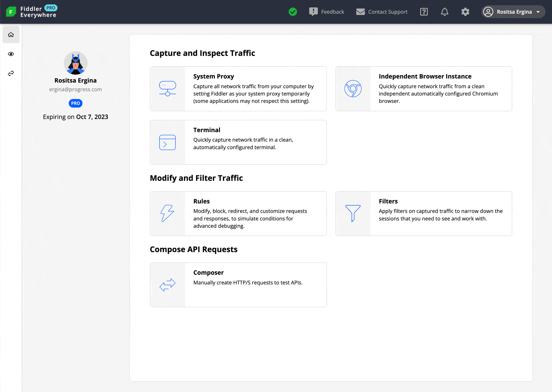Image resolution: width=552 pixels, height=392 pixels.
Task: Click the Chromium browser instance icon
Action: click(353, 88)
